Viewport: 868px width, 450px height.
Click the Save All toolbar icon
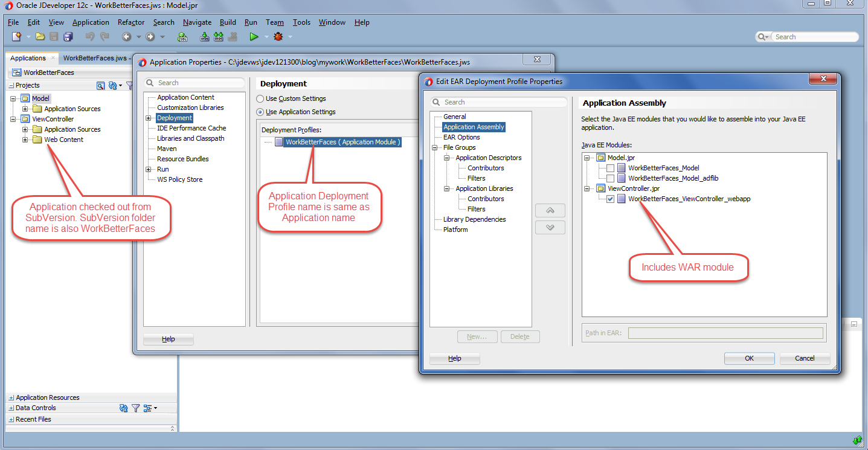tap(68, 37)
